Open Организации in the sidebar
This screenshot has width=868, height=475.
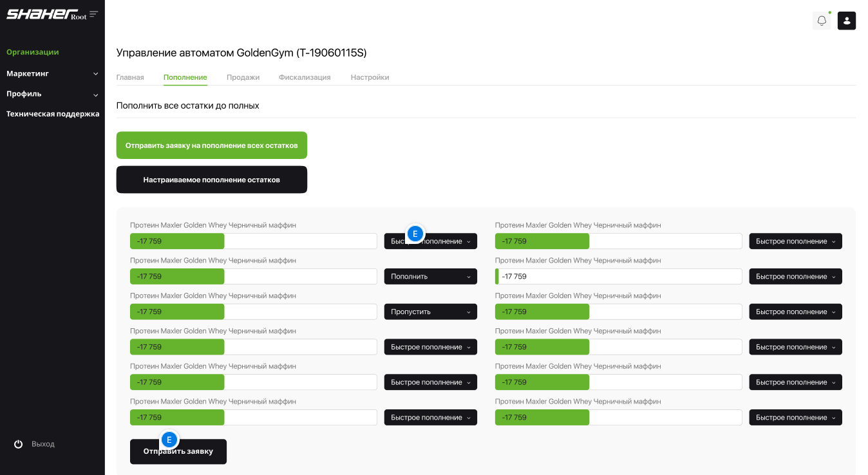tap(33, 52)
